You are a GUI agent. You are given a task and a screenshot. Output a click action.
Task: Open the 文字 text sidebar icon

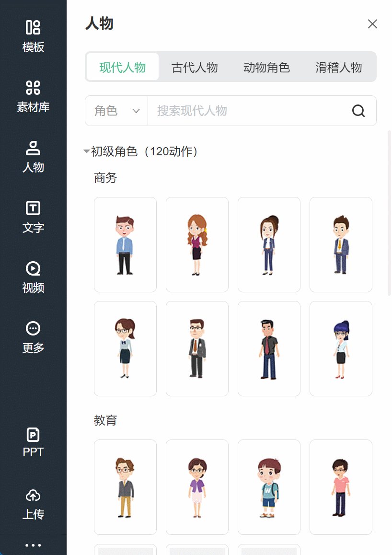33,217
